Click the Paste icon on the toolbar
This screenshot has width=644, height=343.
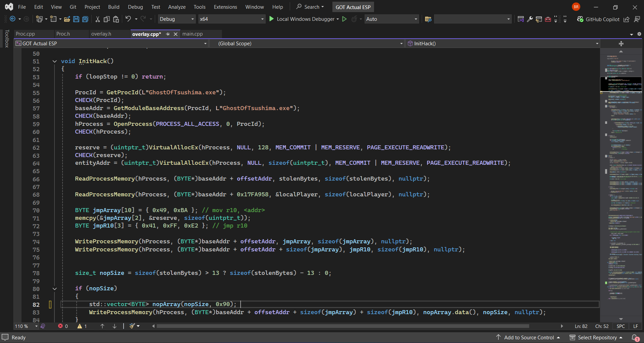pyautogui.click(x=116, y=19)
